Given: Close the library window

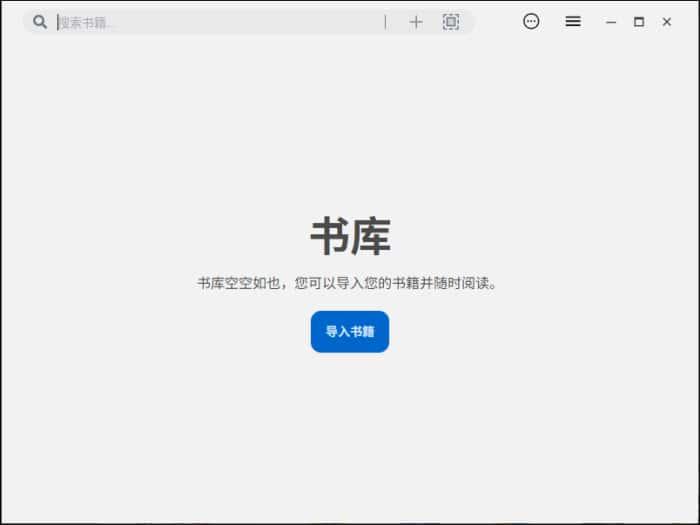Looking at the screenshot, I should [667, 22].
